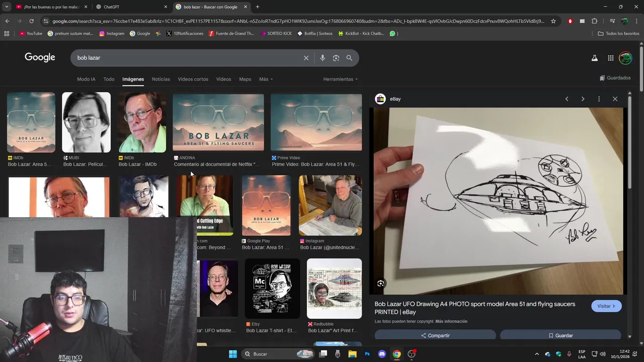This screenshot has height=362, width=644.
Task: Go back to the previous page
Action: click(7, 21)
